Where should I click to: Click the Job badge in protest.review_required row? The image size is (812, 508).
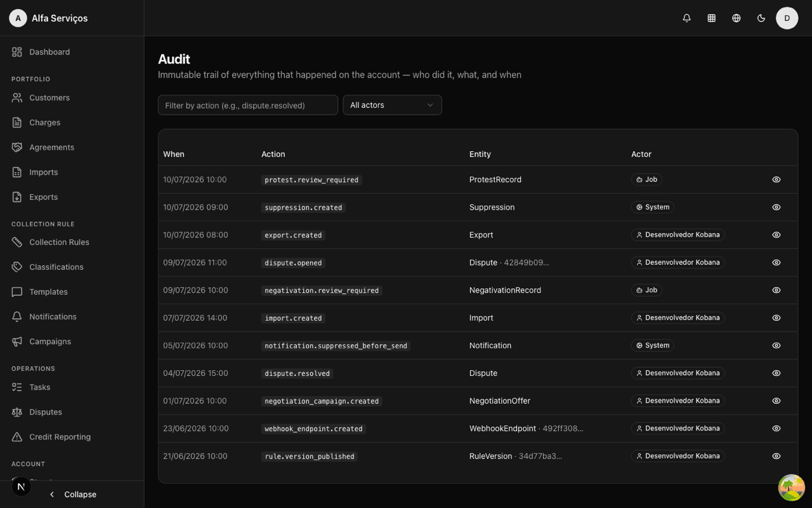point(646,180)
